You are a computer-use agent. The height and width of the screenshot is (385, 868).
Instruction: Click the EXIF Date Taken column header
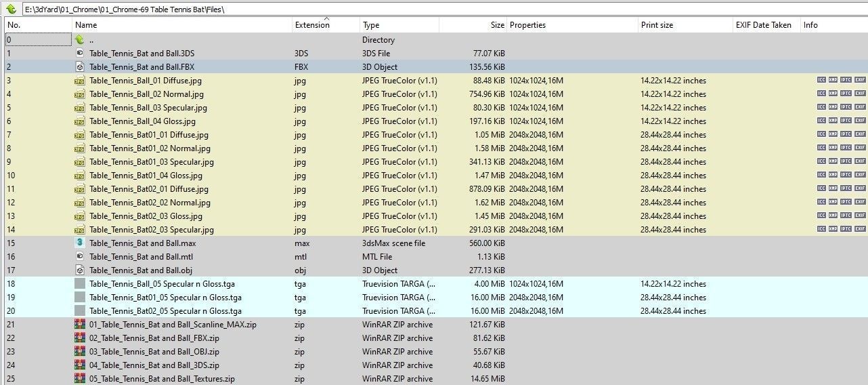763,25
